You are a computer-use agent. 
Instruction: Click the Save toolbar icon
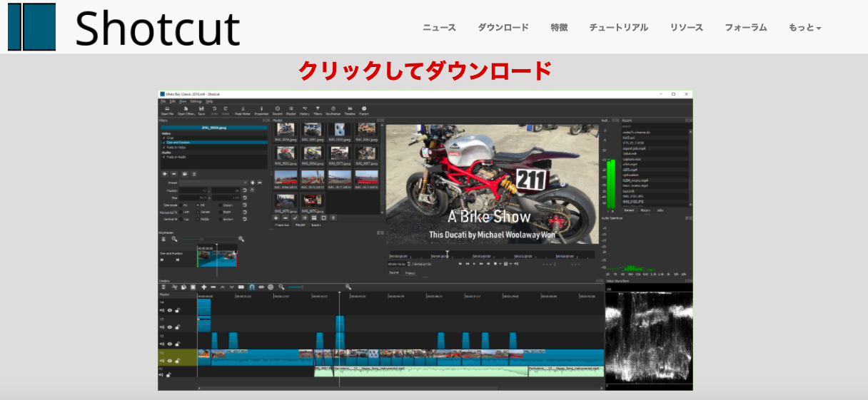click(201, 111)
